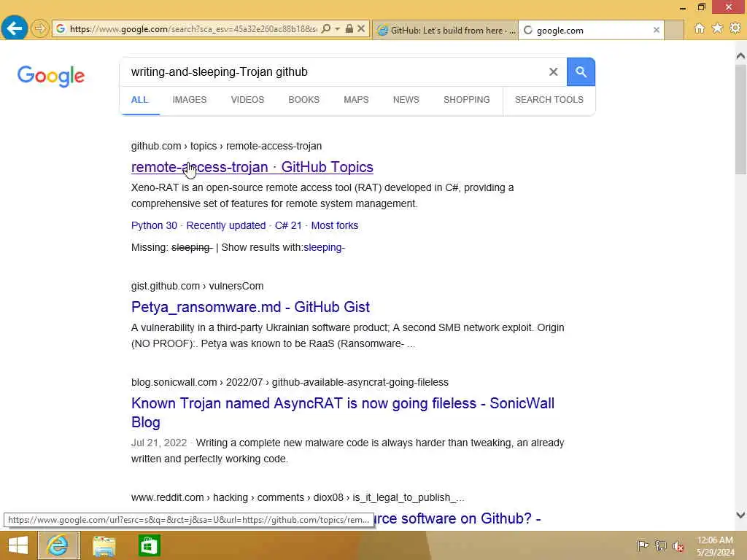Screen dimensions: 747x560
Task: Open remote-access-trojan GitHub Topics result
Action: point(252,167)
